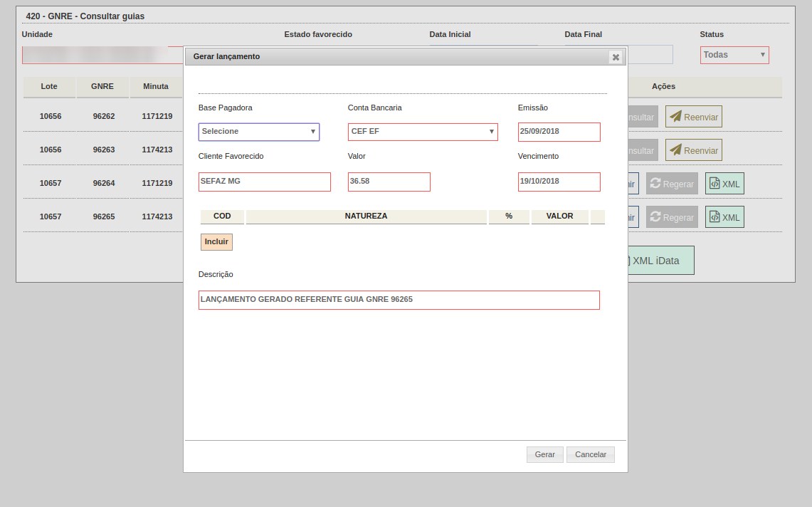
Task: Click Lote 10657 in the 96265 row
Action: (51, 216)
